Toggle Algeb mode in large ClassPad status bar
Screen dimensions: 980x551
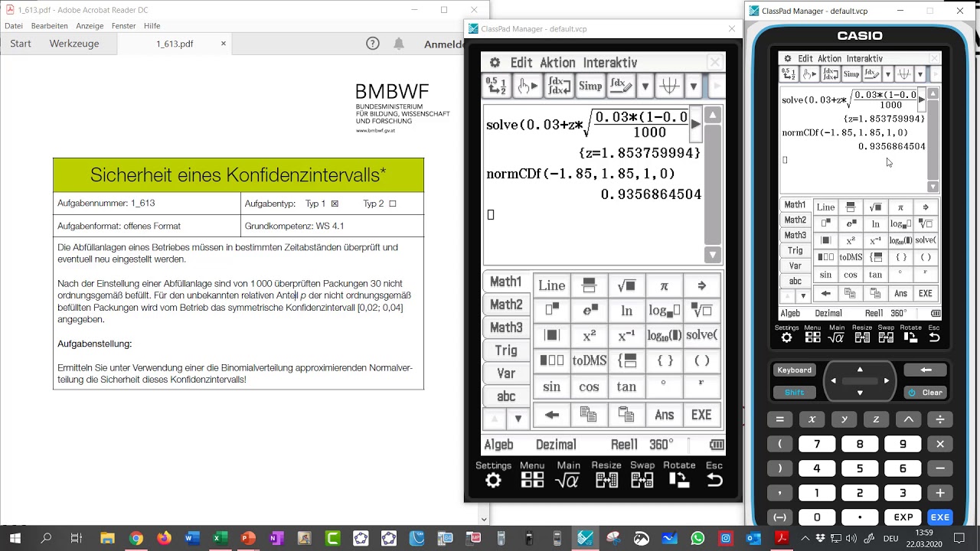click(x=498, y=445)
